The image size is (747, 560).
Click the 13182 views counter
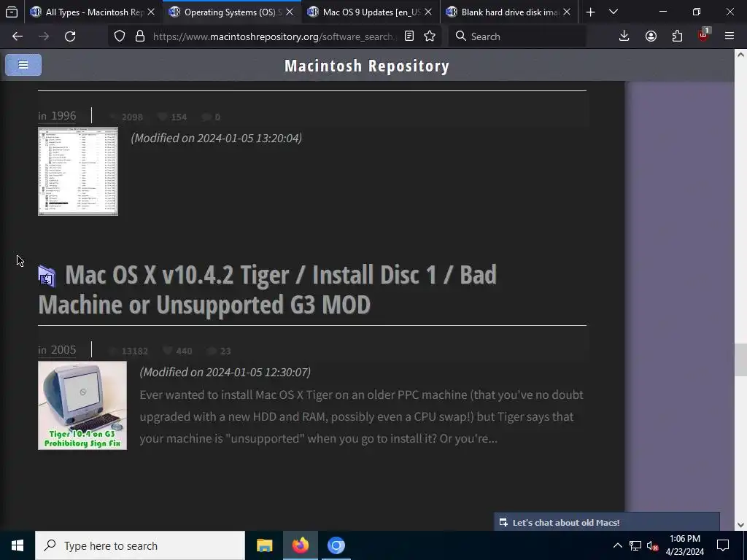coord(128,351)
